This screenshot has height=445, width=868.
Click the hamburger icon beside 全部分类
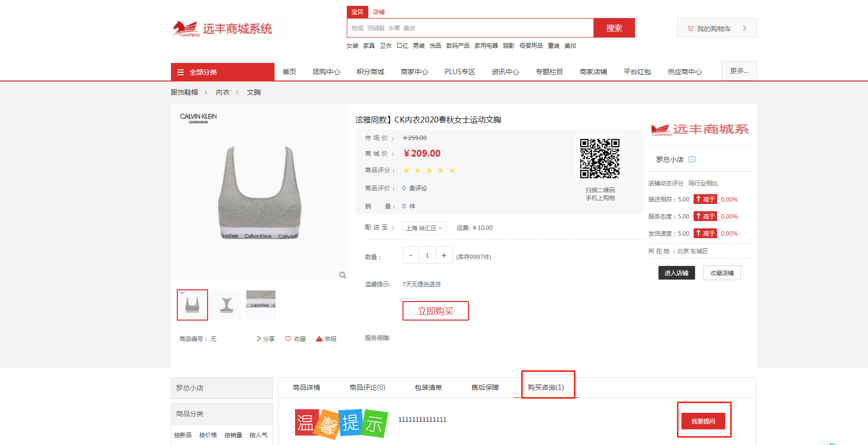click(x=180, y=72)
